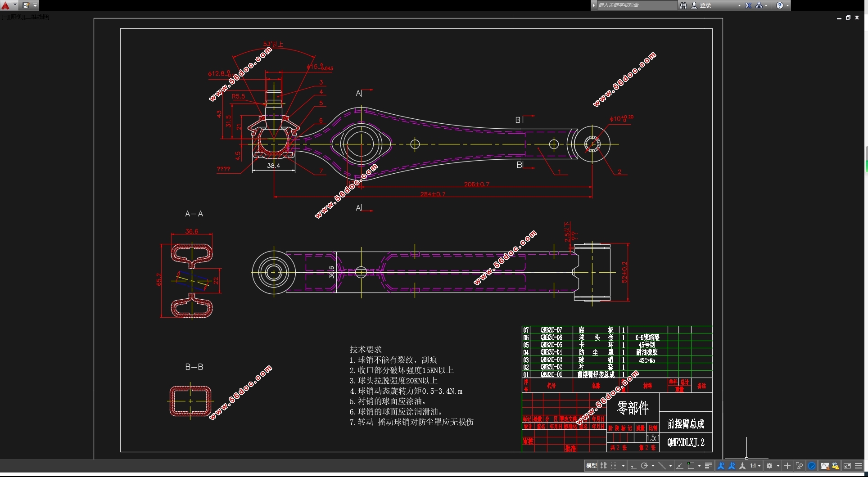Click the 技术要求 heading text
Viewport: 868px width, 477px height.
click(366, 349)
